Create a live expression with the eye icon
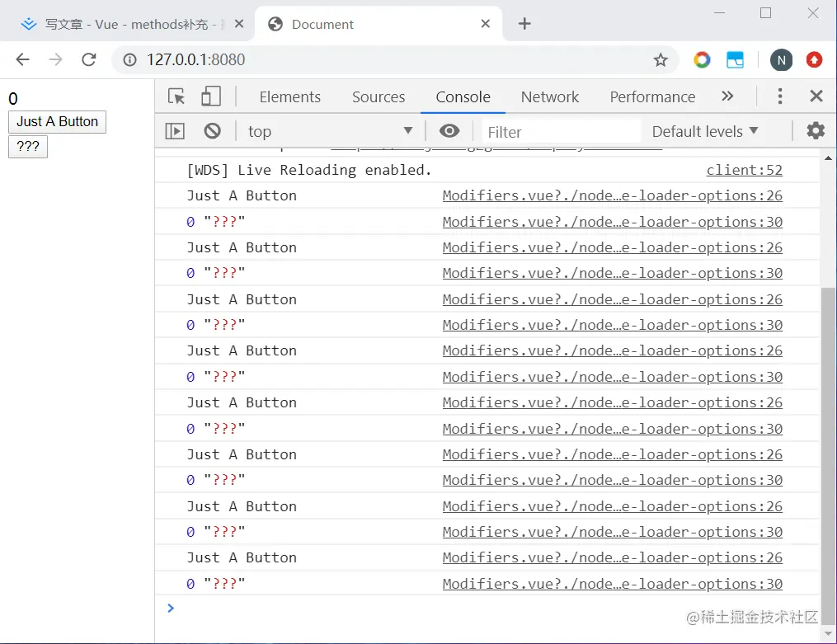The height and width of the screenshot is (644, 837). tap(449, 131)
